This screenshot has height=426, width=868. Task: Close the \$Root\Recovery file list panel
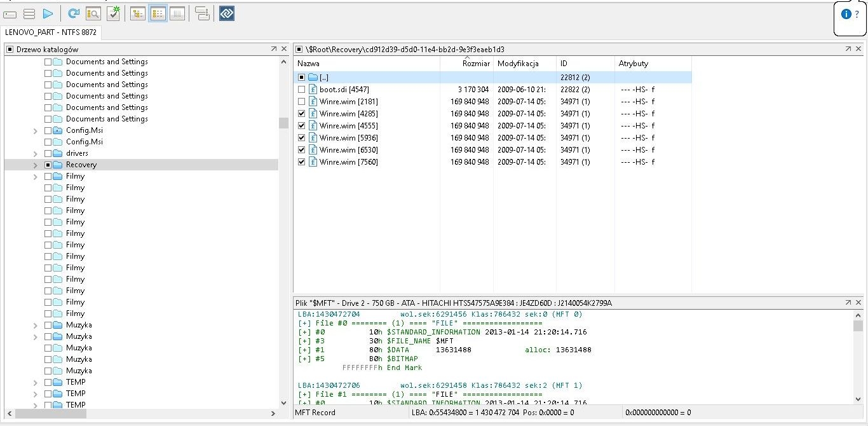pyautogui.click(x=859, y=49)
